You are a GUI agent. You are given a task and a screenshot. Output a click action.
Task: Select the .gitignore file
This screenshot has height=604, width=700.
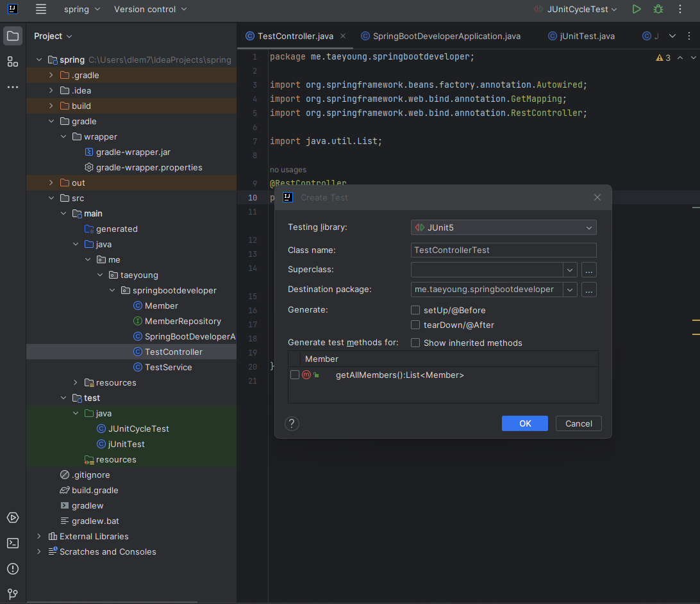(90, 475)
